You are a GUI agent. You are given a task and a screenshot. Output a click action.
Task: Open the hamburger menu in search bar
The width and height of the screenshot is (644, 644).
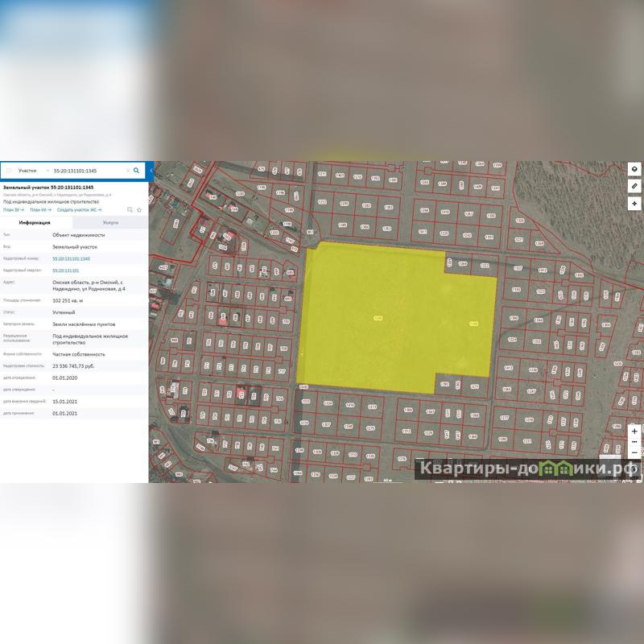[x=10, y=171]
